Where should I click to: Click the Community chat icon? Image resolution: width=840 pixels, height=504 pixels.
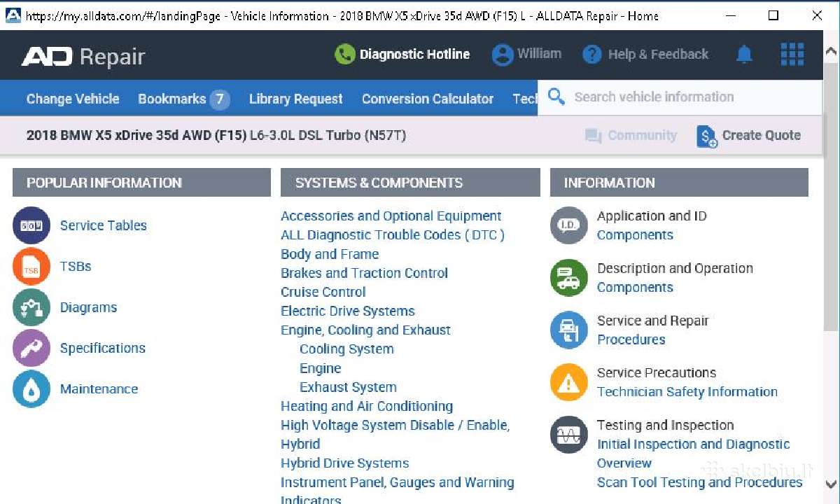click(x=594, y=136)
